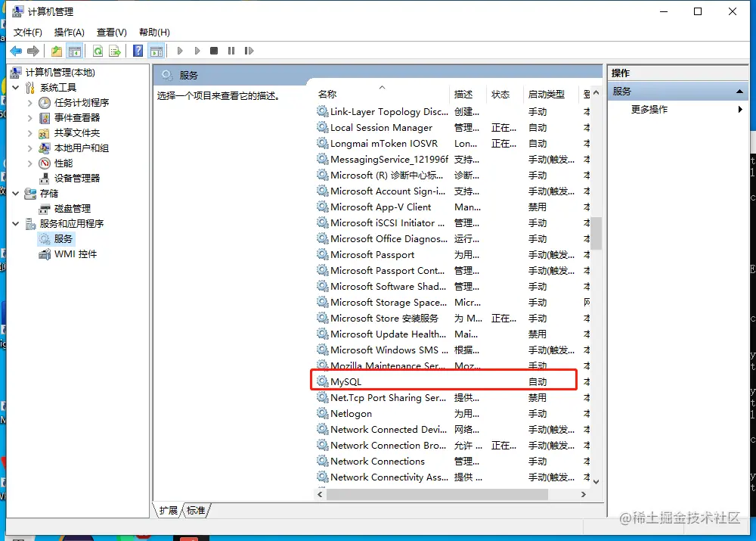The height and width of the screenshot is (541, 756).
Task: Open the 查看(V) menu
Action: pos(112,33)
